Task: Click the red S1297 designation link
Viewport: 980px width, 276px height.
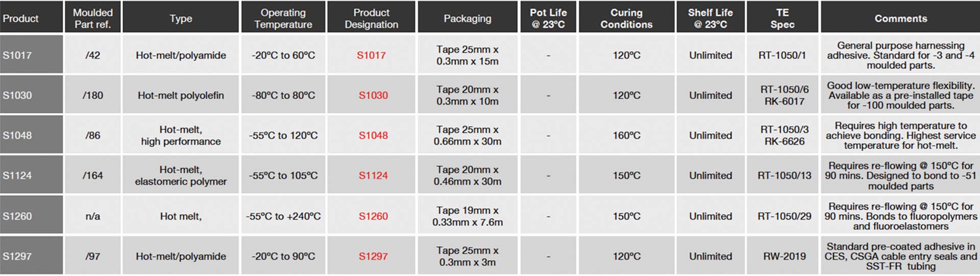Action: (373, 256)
